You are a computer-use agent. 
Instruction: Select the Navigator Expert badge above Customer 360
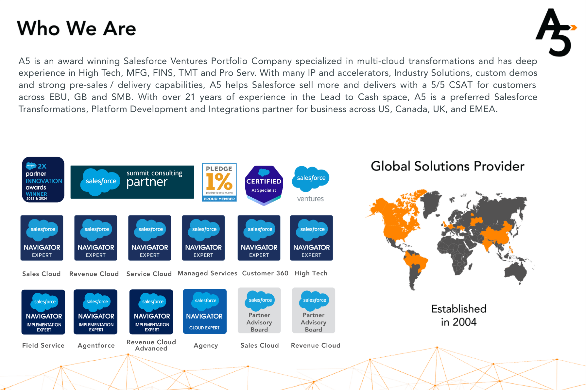pyautogui.click(x=259, y=238)
